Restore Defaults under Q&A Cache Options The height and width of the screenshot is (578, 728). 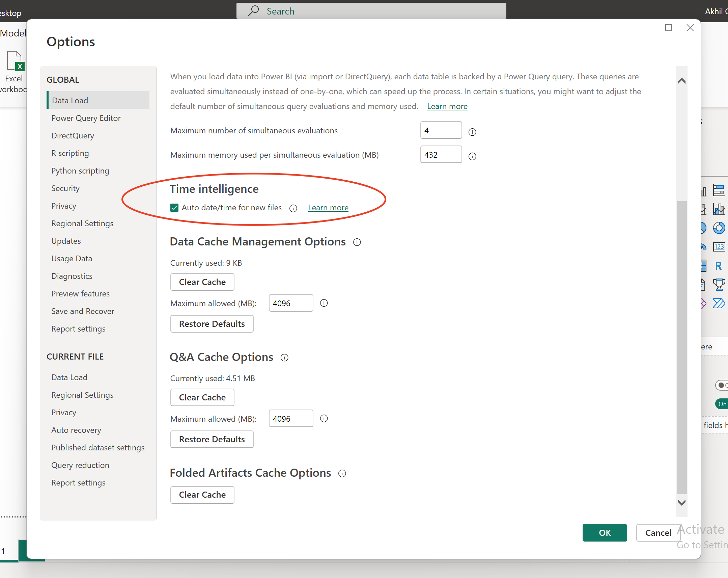212,440
